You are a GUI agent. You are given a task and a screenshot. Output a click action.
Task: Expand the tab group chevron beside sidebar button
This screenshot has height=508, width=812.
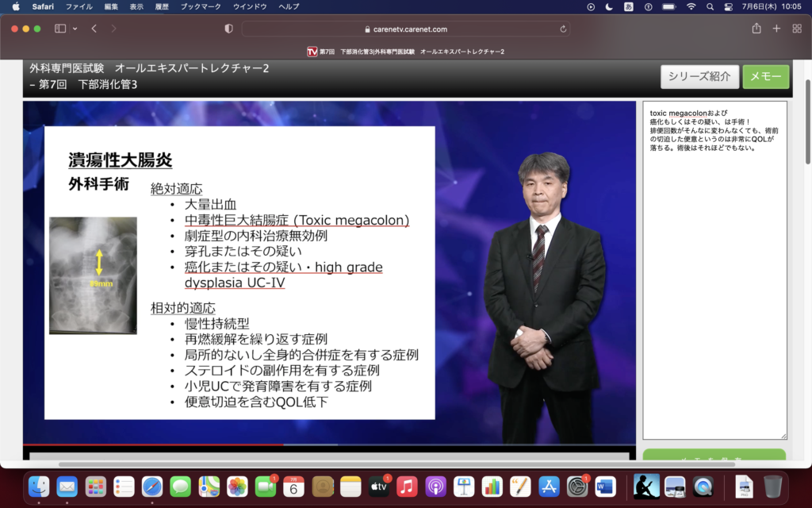click(75, 29)
